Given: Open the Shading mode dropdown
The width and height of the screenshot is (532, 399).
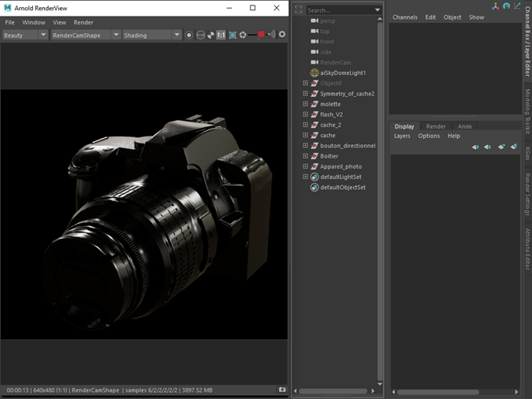Looking at the screenshot, I should coord(151,35).
